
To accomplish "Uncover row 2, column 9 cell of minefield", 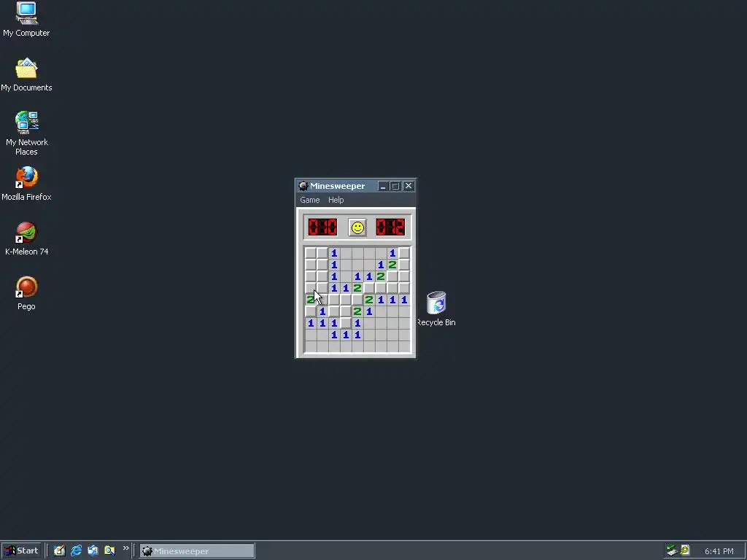I will (x=404, y=265).
